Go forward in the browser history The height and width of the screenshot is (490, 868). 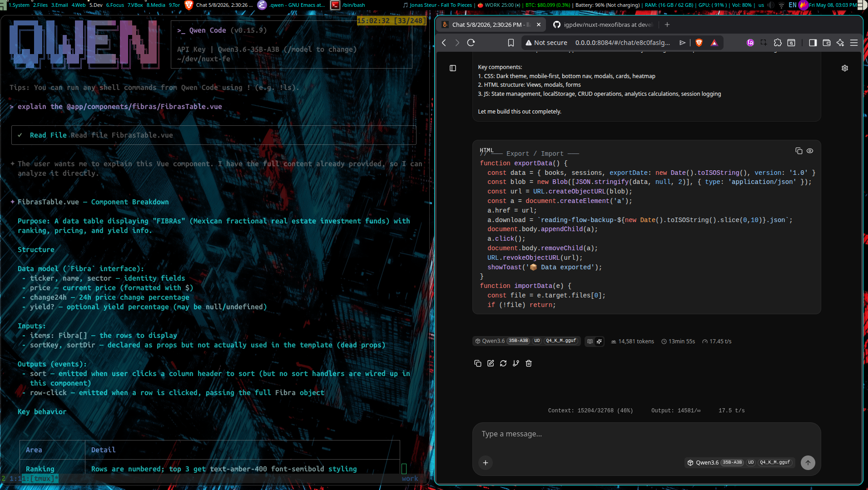(457, 43)
